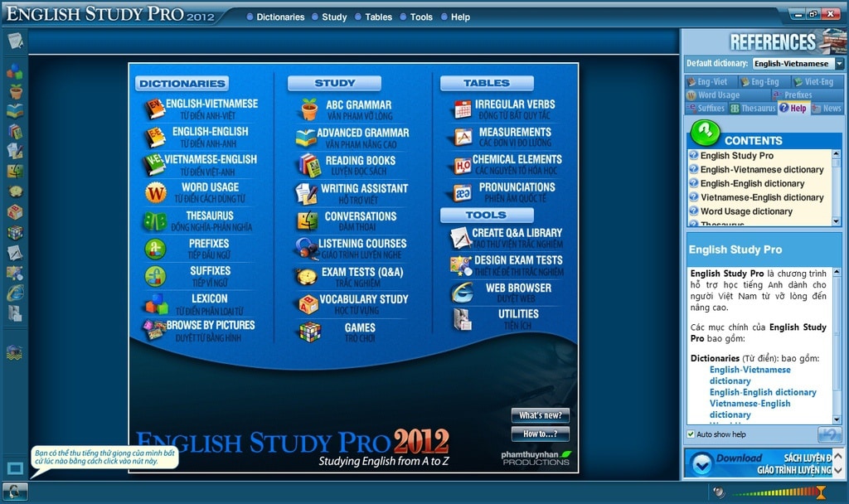849x504 pixels.
Task: Toggle the Auto show help checkbox
Action: pyautogui.click(x=691, y=434)
